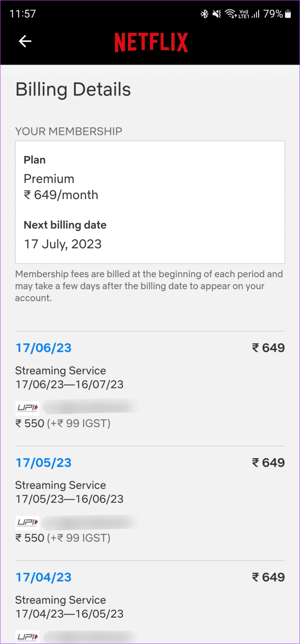300x644 pixels.
Task: Tap the Netflix logo
Action: [151, 42]
